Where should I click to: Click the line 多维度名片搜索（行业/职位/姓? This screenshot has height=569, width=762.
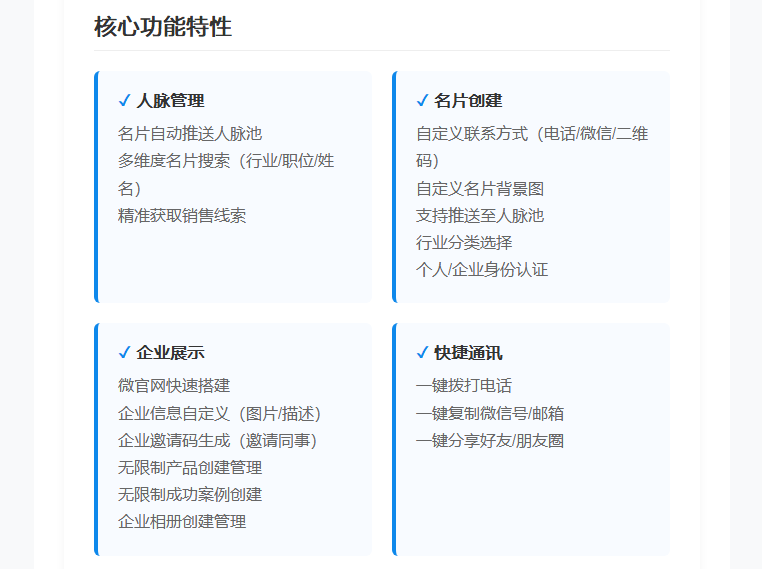[x=226, y=161]
